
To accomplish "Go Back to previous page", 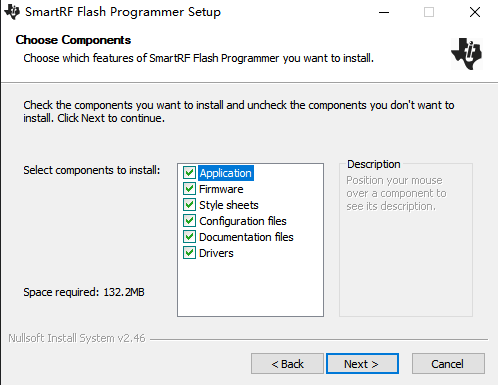I will [287, 364].
